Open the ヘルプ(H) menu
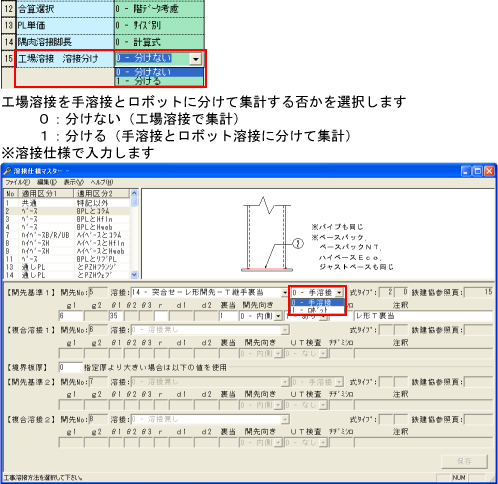 pos(102,182)
